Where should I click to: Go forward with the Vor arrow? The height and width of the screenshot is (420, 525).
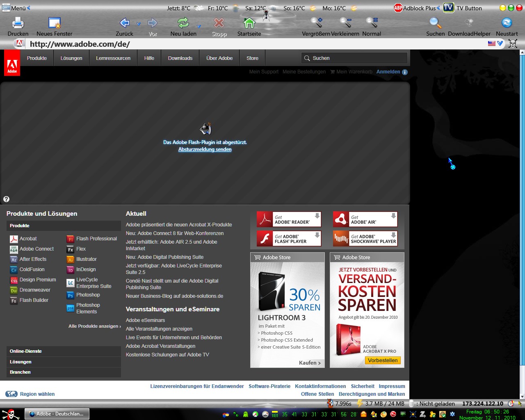(153, 23)
